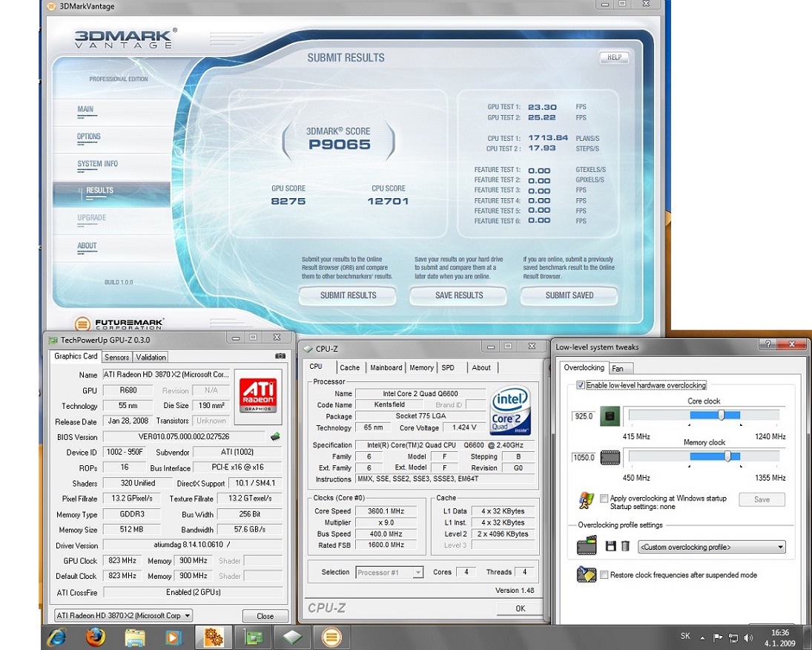The width and height of the screenshot is (812, 650).
Task: Click the Core clock slider handle
Action: pyautogui.click(x=721, y=415)
